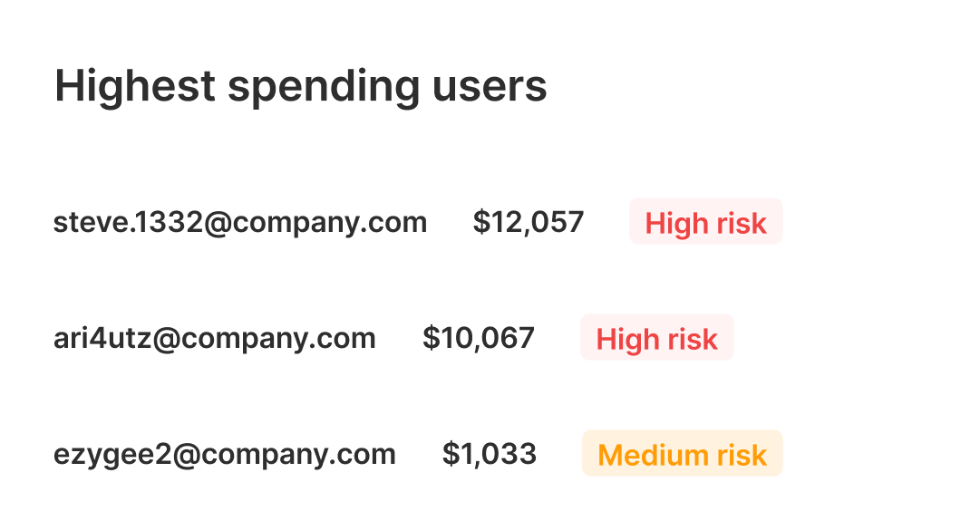Screen dimensions: 980x511
Task: Open steve.1332@company.com user email
Action: click(240, 222)
